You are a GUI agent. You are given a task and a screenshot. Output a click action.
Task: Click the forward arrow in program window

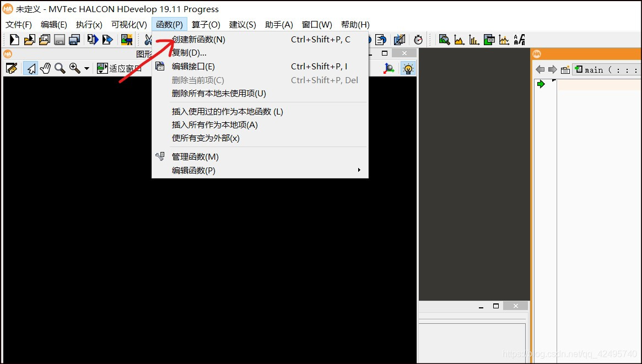[553, 69]
